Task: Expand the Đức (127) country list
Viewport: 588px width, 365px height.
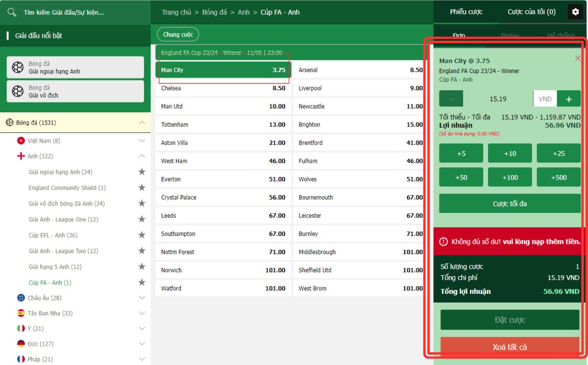Action: coord(142,344)
